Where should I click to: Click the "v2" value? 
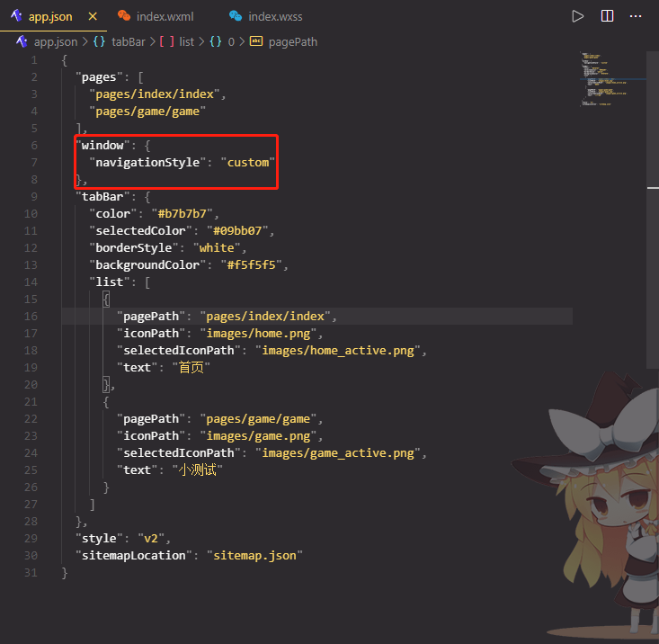(151, 539)
